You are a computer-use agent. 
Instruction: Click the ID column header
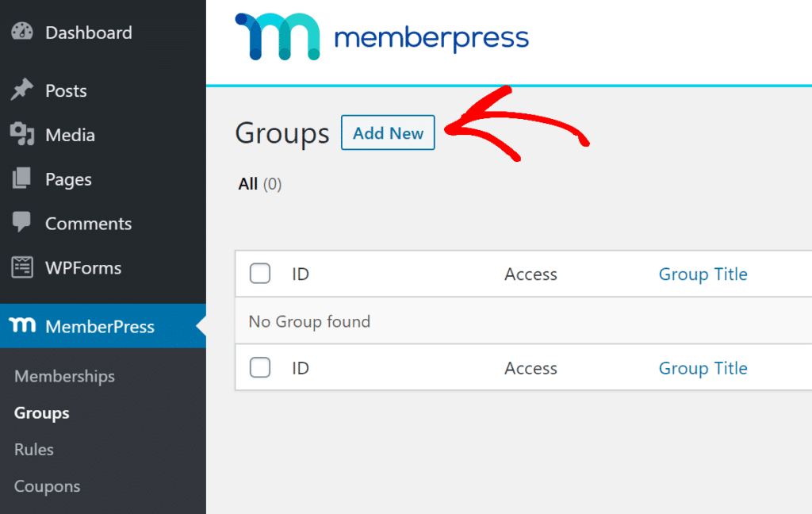[x=300, y=273]
